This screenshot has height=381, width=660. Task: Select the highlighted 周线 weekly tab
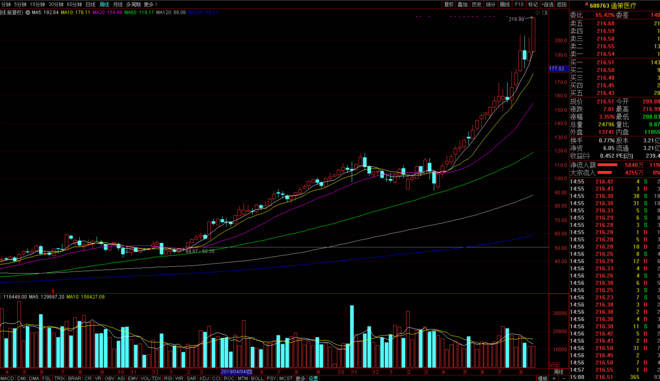point(104,4)
